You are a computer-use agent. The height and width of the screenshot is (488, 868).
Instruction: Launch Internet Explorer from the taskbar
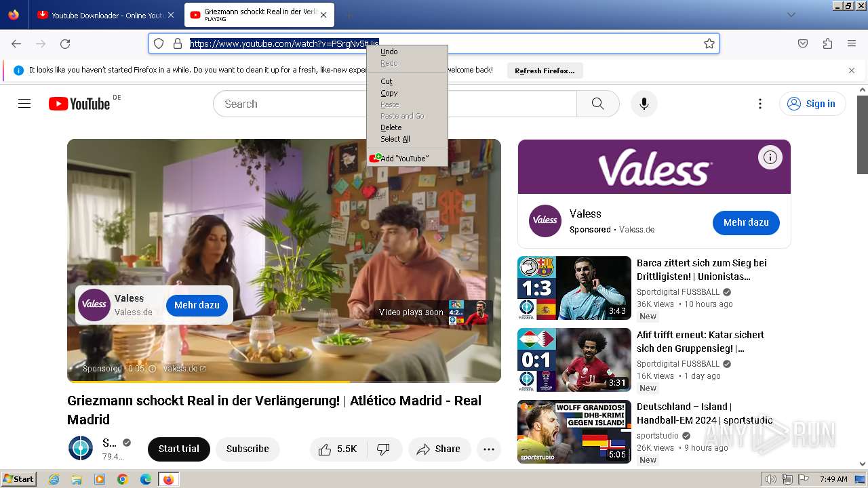[x=54, y=479]
